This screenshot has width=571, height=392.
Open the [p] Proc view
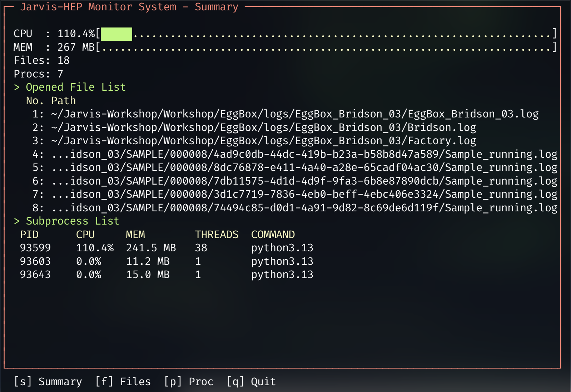189,382
